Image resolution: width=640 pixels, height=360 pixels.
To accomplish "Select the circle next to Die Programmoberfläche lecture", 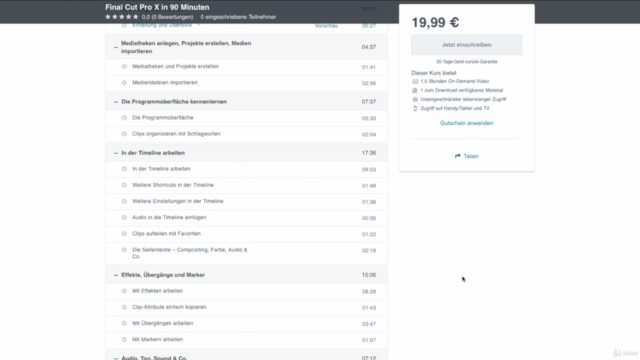I will pyautogui.click(x=124, y=118).
